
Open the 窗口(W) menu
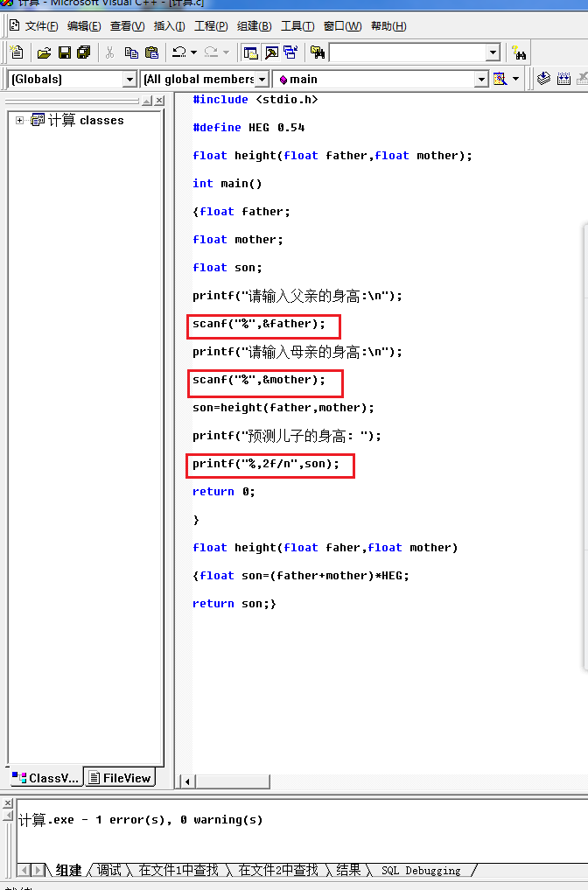(342, 26)
